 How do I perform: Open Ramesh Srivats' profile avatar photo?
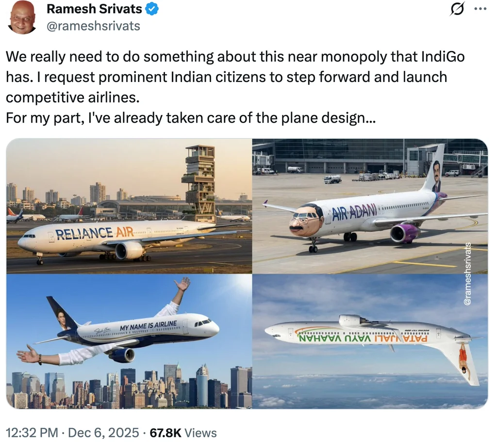coord(21,17)
